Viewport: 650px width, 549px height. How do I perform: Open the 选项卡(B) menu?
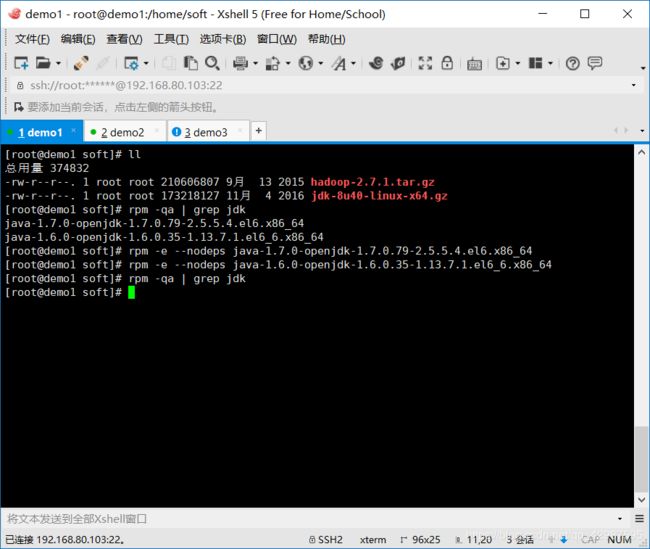[223, 39]
